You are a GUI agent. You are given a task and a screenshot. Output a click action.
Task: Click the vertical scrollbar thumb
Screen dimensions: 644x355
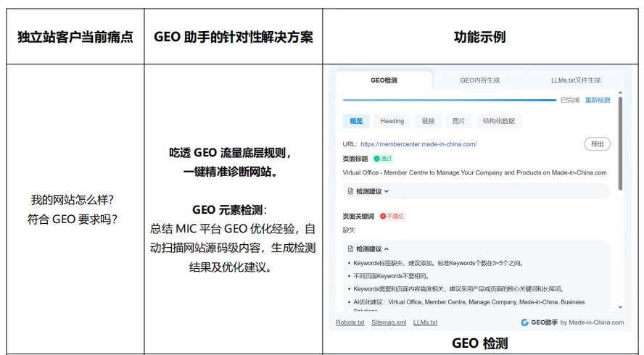(x=620, y=143)
